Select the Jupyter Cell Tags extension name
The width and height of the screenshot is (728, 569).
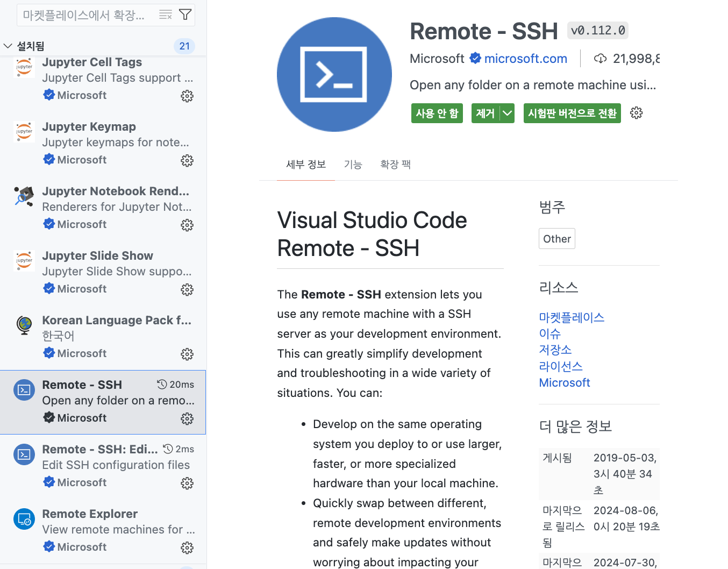92,62
